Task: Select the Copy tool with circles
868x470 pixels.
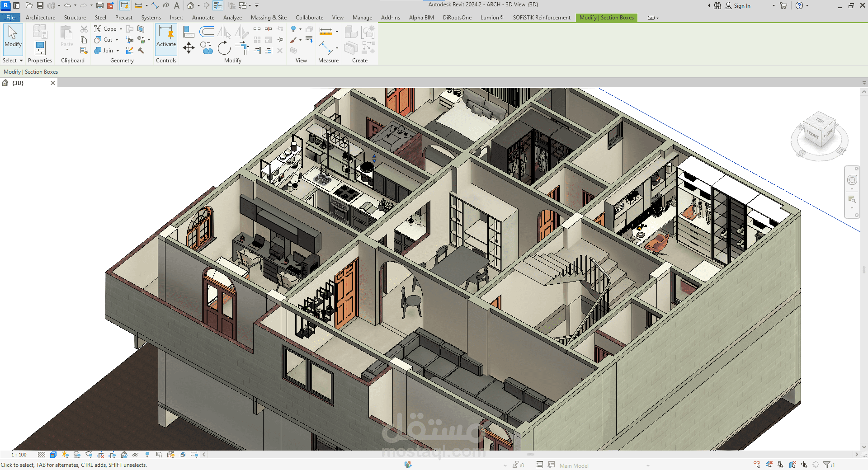Action: [x=207, y=48]
